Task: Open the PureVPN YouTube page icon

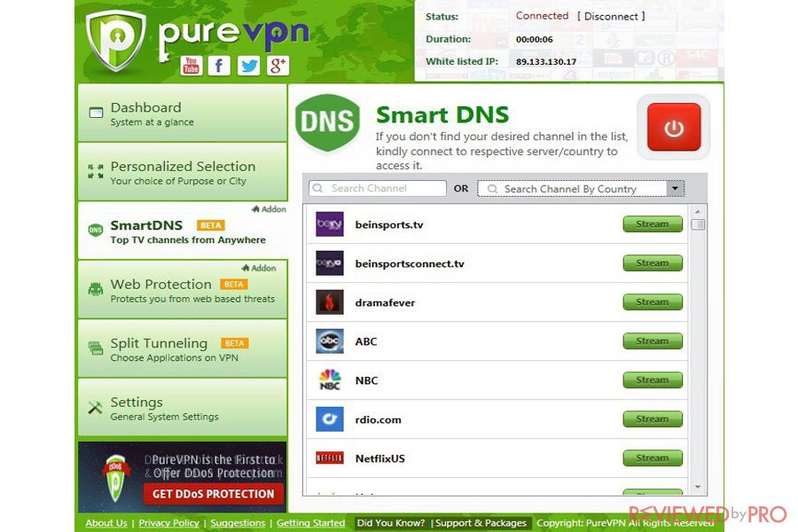Action: (x=192, y=65)
